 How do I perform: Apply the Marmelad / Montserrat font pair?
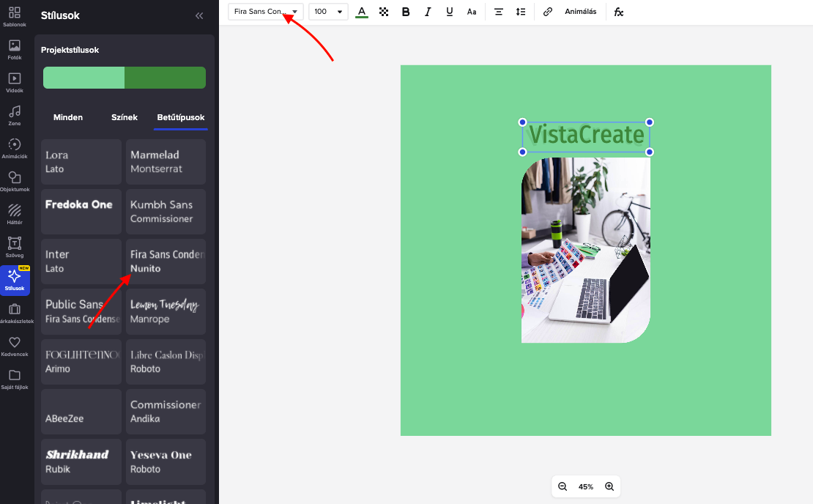click(166, 162)
